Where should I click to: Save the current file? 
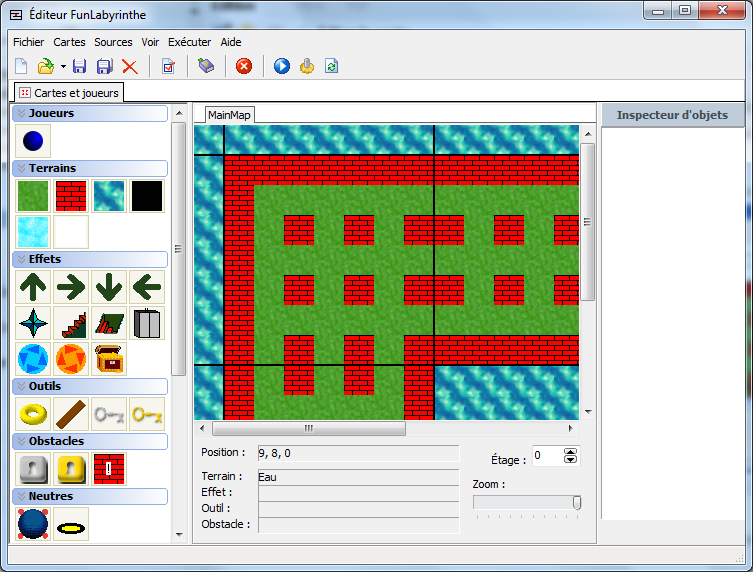[x=80, y=66]
